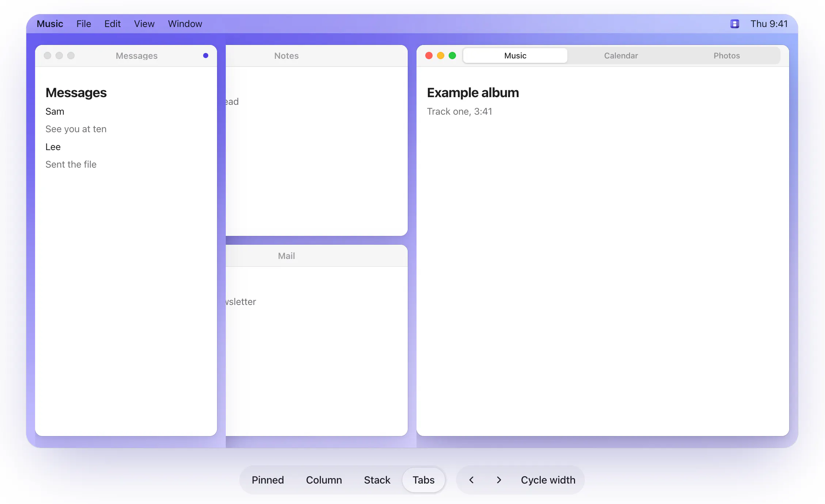The image size is (825, 504).
Task: Click the Example album heading
Action: click(x=473, y=93)
